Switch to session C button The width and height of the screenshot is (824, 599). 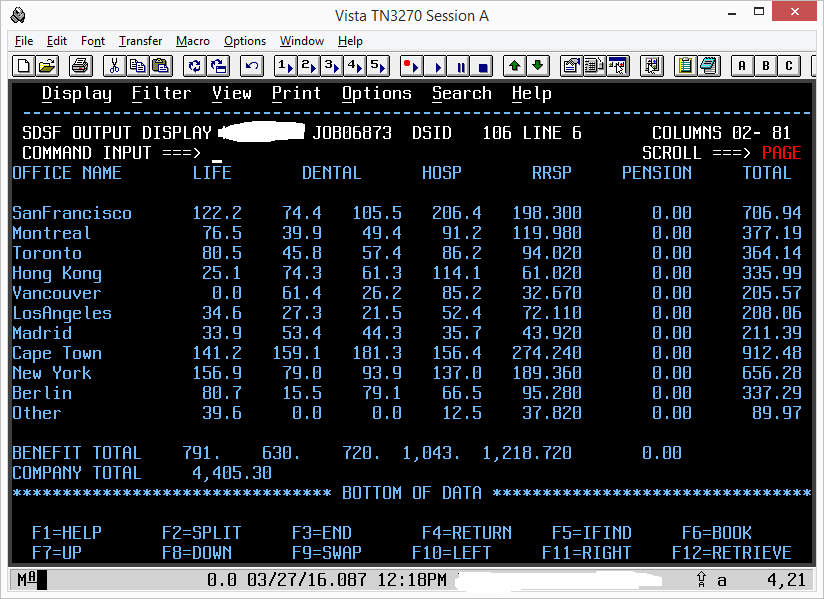coord(789,66)
